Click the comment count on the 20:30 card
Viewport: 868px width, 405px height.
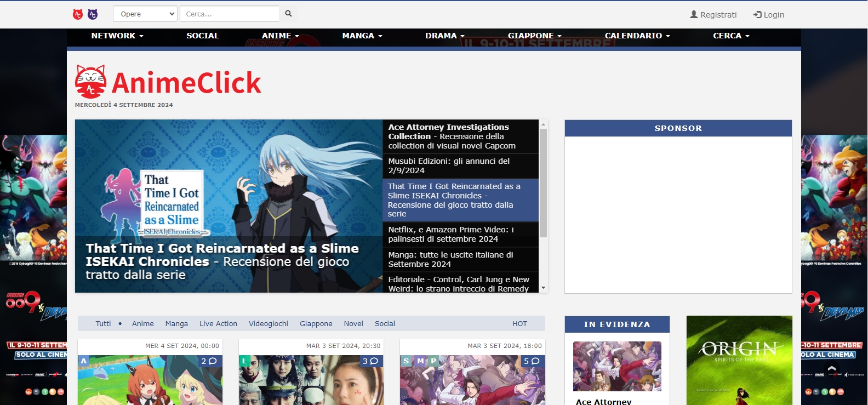tap(370, 361)
